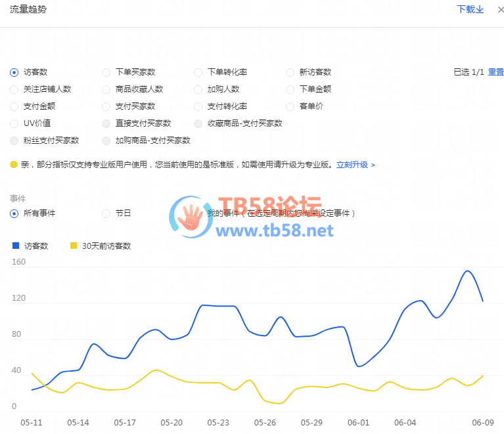
Task: Select the 加购人数 metric
Action: point(198,89)
